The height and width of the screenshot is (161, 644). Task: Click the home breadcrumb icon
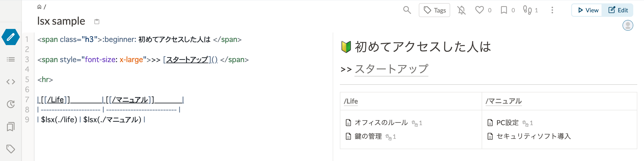39,7
